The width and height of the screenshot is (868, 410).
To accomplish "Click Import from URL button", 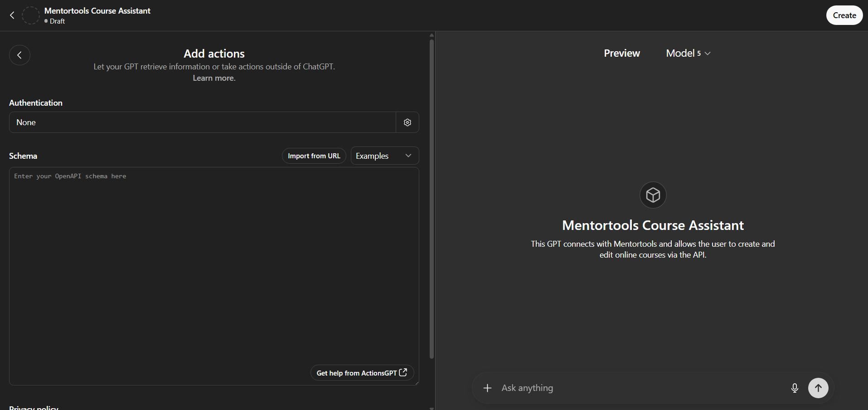I will coord(314,156).
